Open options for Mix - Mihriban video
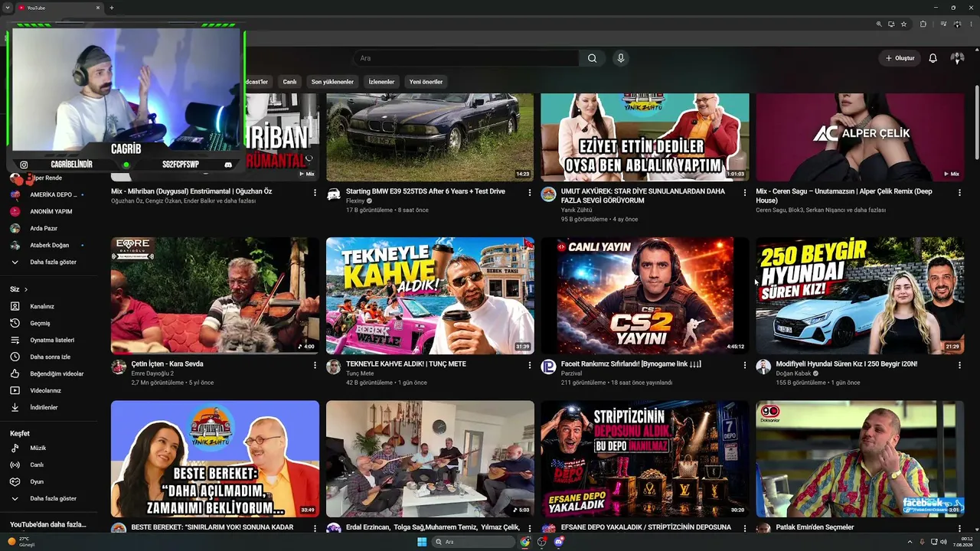 pyautogui.click(x=314, y=192)
